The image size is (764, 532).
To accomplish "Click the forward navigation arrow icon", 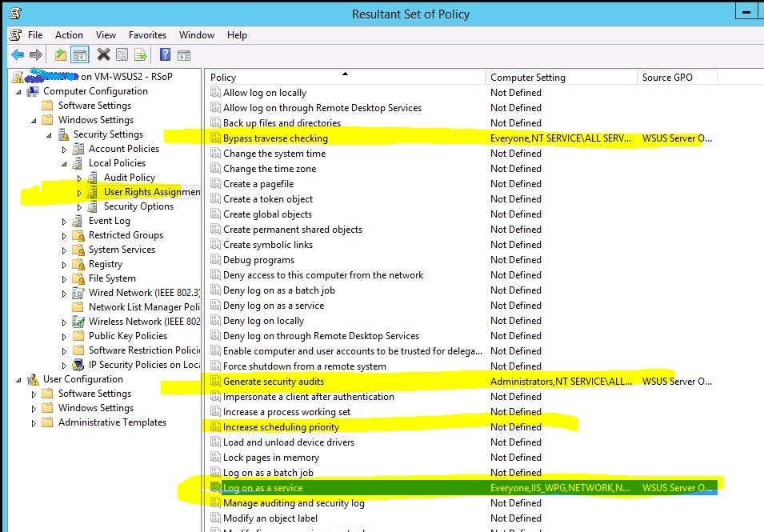I will tap(34, 54).
